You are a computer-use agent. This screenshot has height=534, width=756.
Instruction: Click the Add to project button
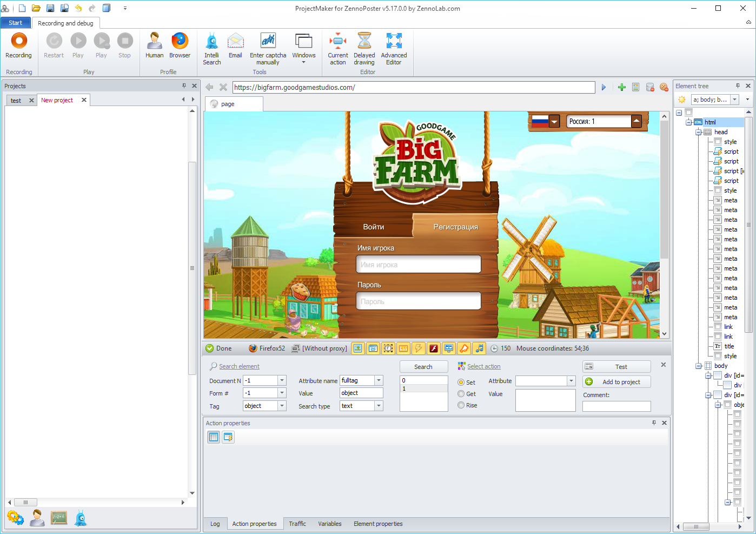coord(616,382)
